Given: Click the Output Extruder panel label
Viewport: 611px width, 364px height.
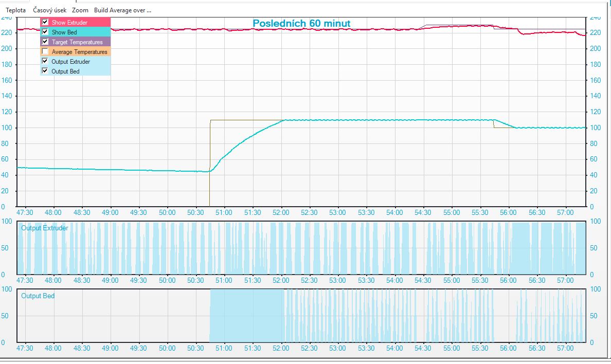Looking at the screenshot, I should pyautogui.click(x=44, y=228).
